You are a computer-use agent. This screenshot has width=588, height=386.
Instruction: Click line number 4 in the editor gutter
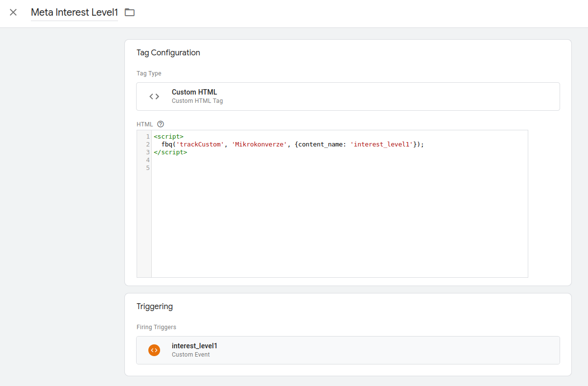(147, 160)
